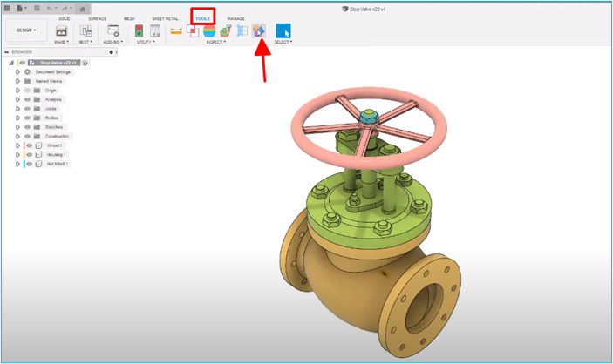Hide the Analysis folder

(x=27, y=99)
